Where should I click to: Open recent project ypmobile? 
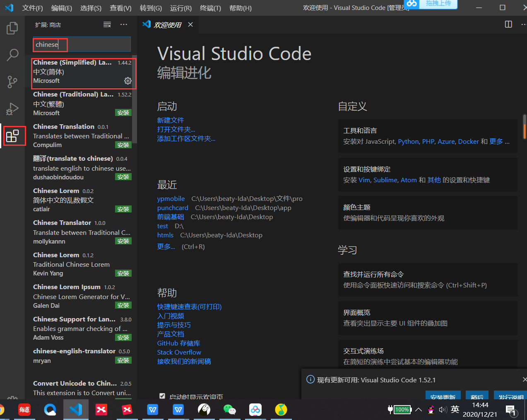(x=171, y=198)
